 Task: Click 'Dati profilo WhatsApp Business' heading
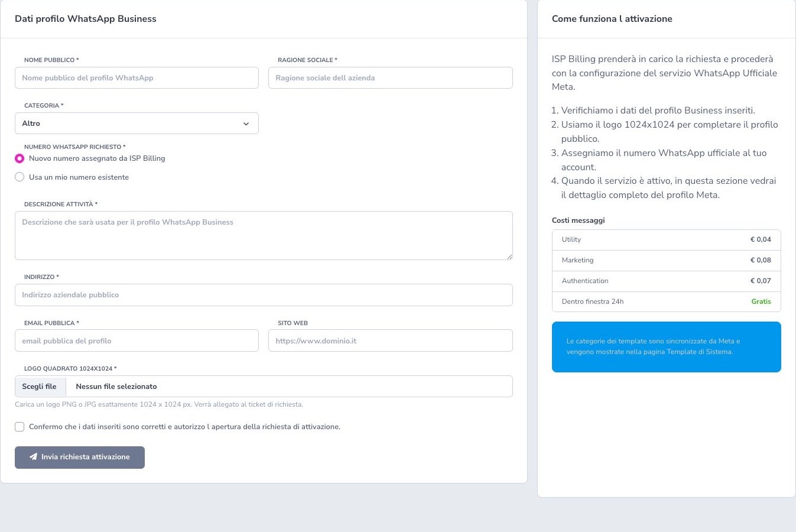click(86, 19)
